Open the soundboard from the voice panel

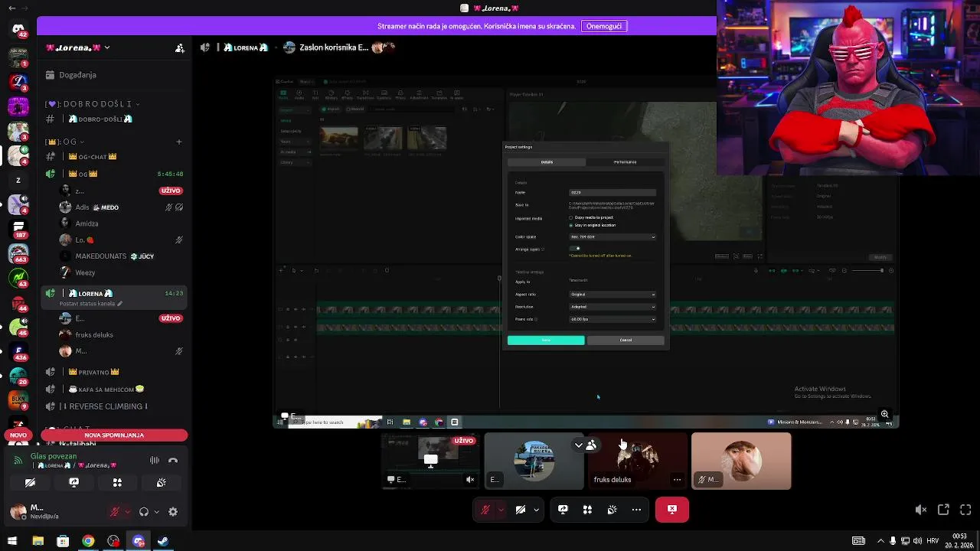161,483
